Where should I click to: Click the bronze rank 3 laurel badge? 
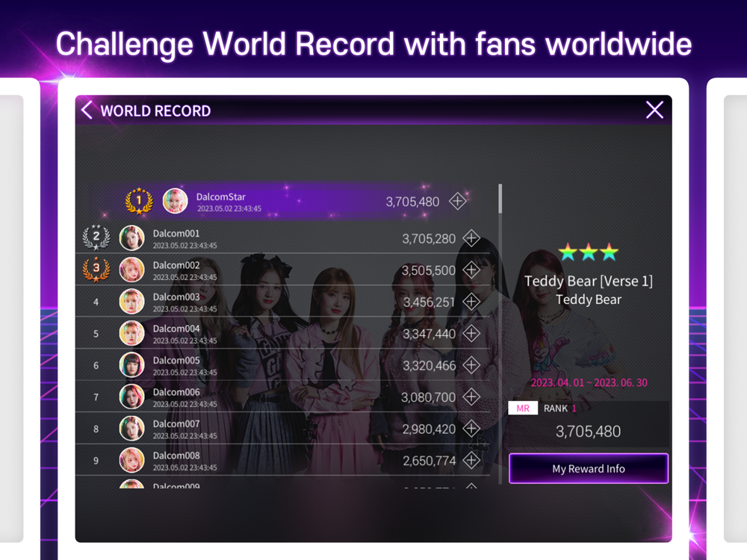coord(96,269)
